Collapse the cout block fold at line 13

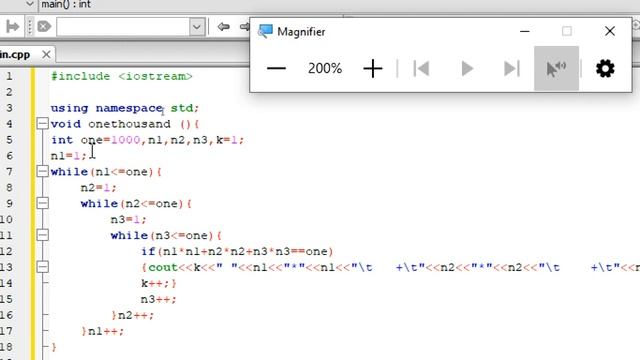click(42, 267)
